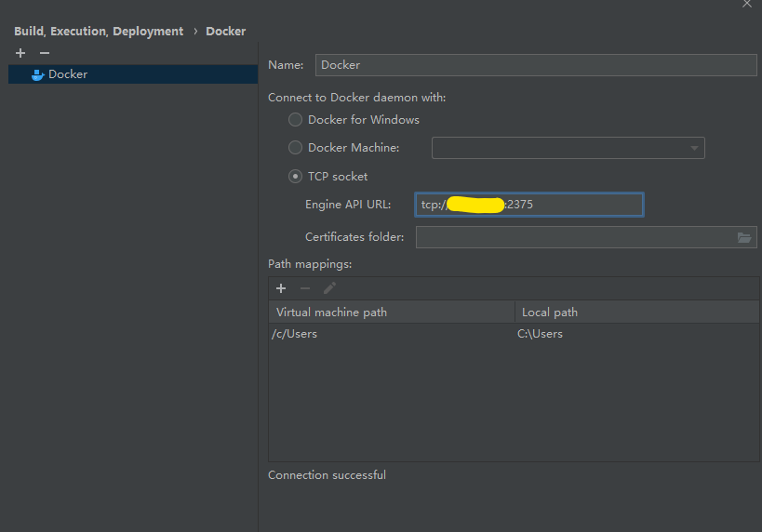Select TCP socket radio button
This screenshot has width=762, height=532.
tap(295, 177)
